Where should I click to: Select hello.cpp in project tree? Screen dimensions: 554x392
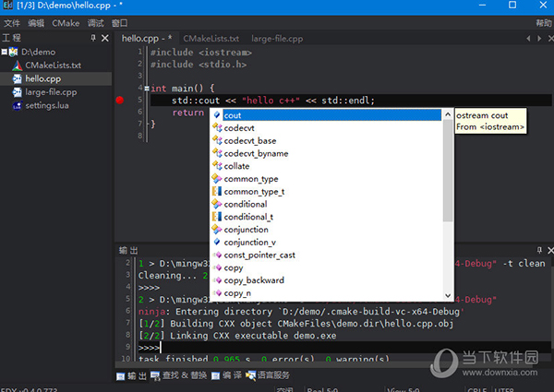tap(43, 78)
